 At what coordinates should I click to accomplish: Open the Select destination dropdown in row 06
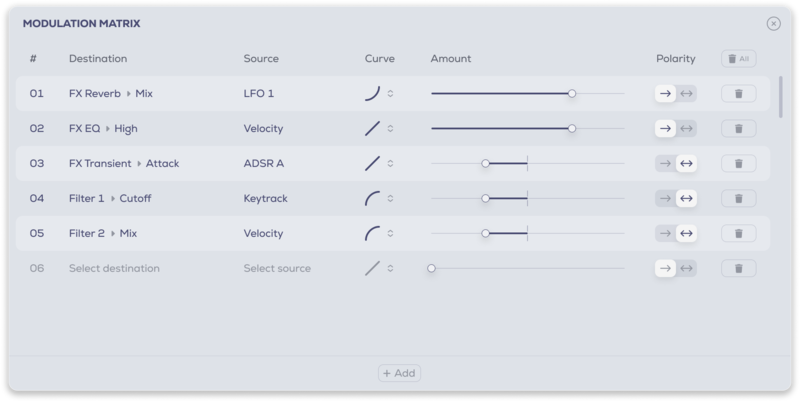[x=114, y=268]
